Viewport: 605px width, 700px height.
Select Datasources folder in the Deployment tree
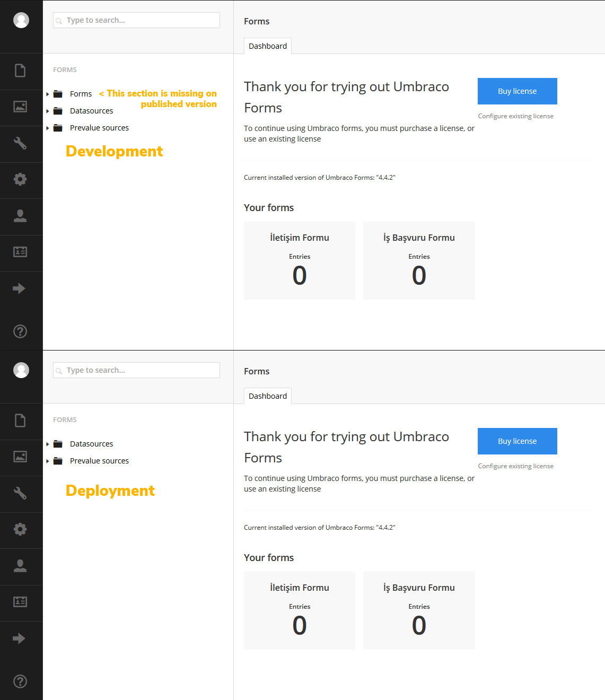[91, 444]
